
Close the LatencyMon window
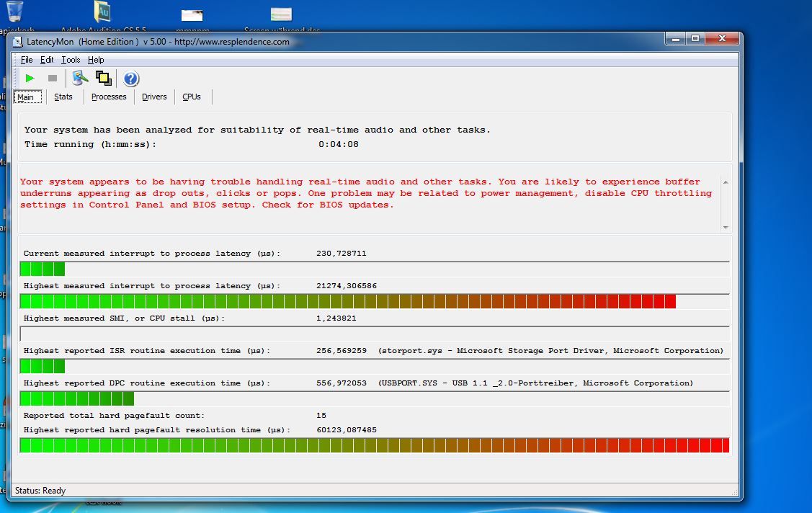click(722, 39)
